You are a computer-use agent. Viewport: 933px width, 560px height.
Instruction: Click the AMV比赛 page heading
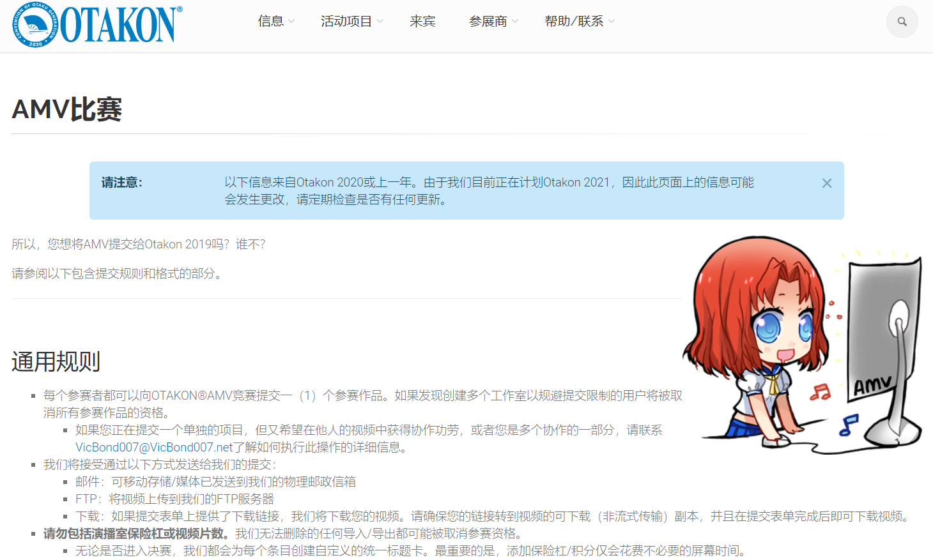point(67,109)
